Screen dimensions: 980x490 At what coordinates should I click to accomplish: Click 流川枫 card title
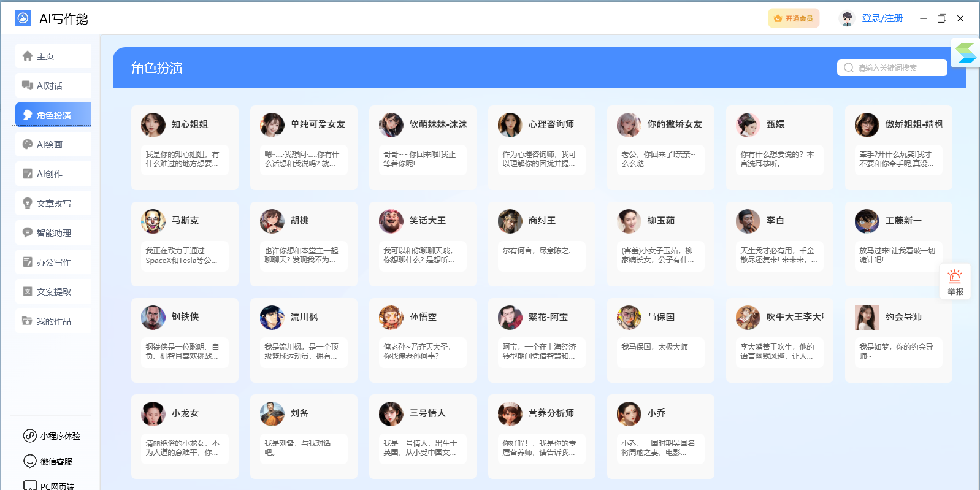click(304, 317)
